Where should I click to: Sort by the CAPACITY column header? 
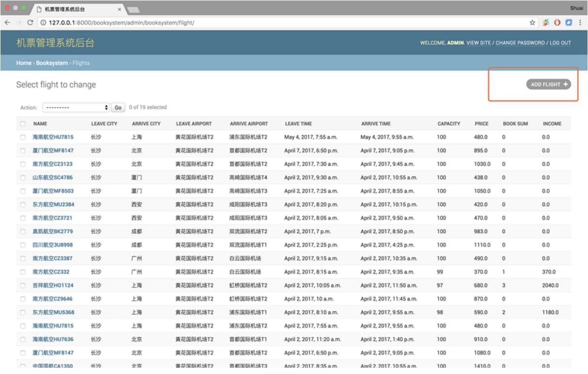point(449,124)
